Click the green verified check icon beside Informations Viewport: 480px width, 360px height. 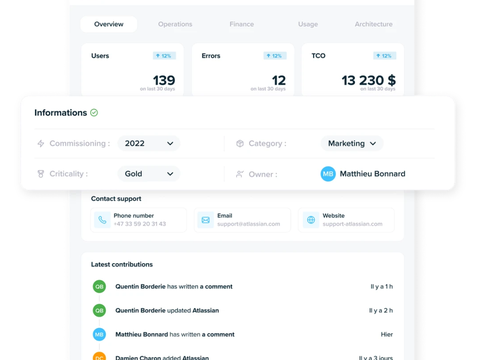[94, 113]
